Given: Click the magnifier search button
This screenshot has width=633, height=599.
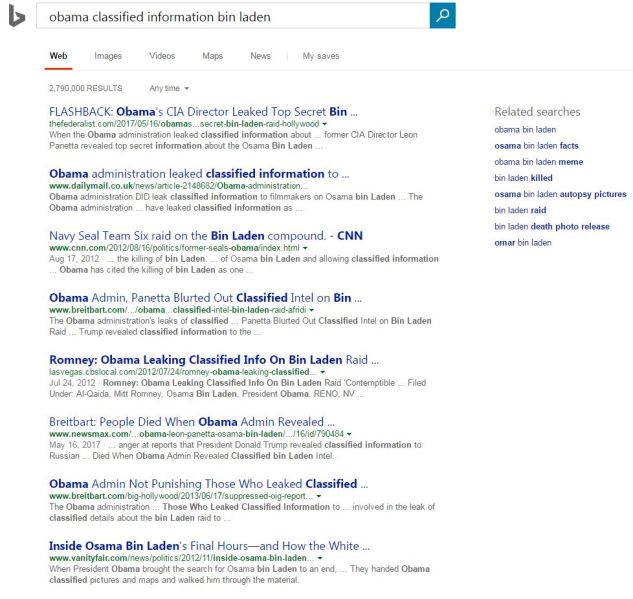Looking at the screenshot, I should click(x=442, y=16).
